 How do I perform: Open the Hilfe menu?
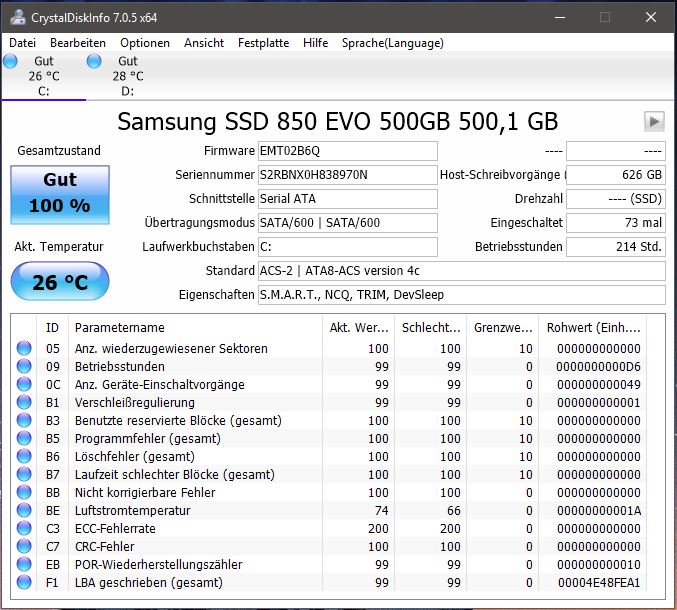coord(315,43)
